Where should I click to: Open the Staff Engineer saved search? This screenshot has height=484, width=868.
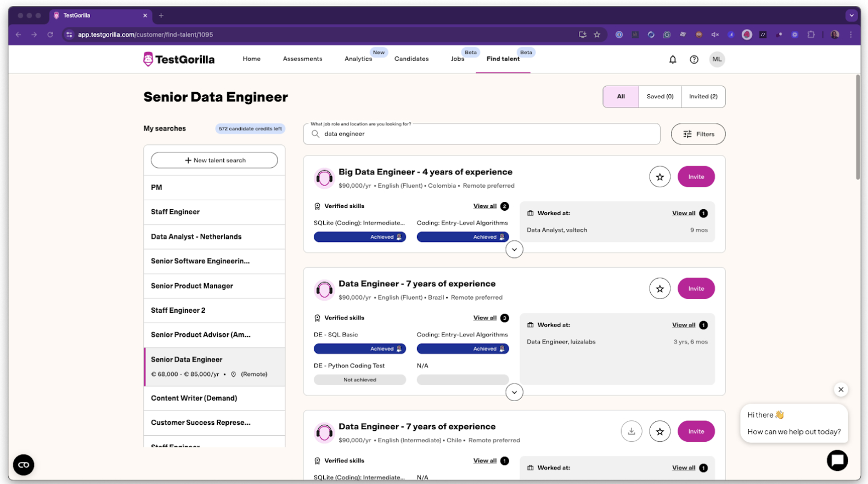tap(215, 212)
